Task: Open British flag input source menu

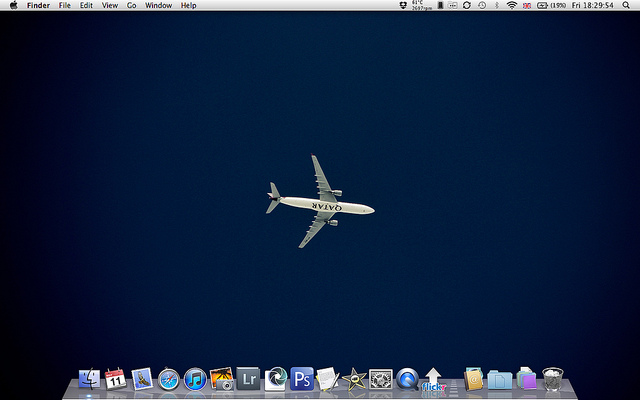Action: pyautogui.click(x=527, y=6)
